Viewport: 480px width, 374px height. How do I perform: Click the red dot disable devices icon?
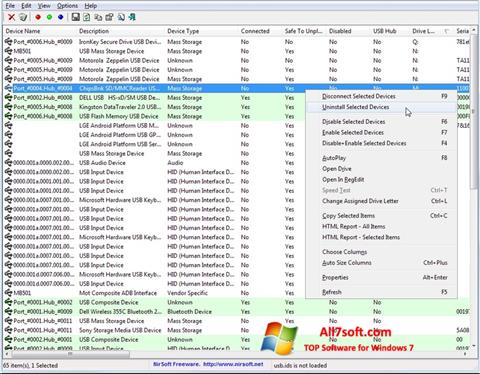coord(38,17)
